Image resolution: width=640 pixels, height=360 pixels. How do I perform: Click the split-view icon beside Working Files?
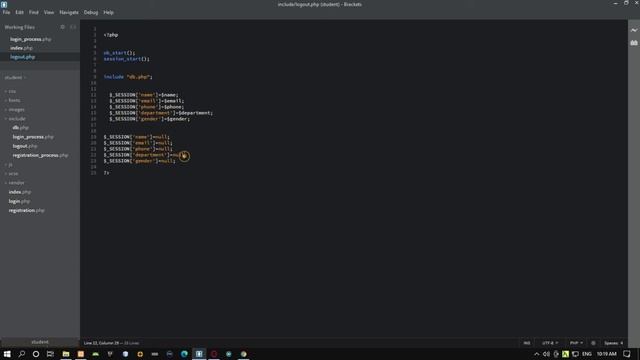(73, 27)
